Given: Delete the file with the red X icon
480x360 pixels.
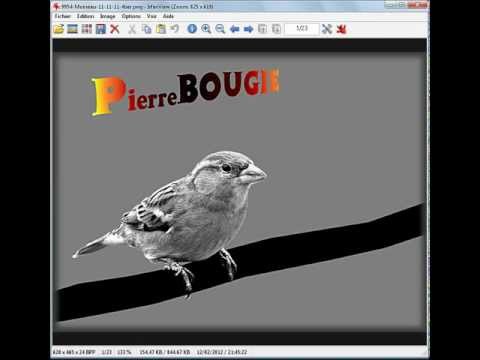Looking at the screenshot, I should point(115,29).
